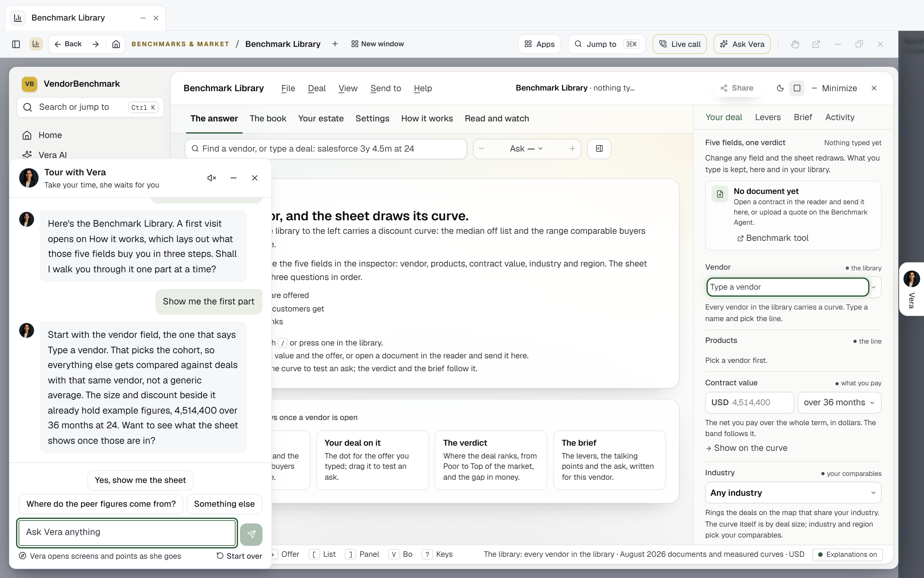The height and width of the screenshot is (578, 924).
Task: Toggle the sidebar panel icon
Action: [16, 44]
